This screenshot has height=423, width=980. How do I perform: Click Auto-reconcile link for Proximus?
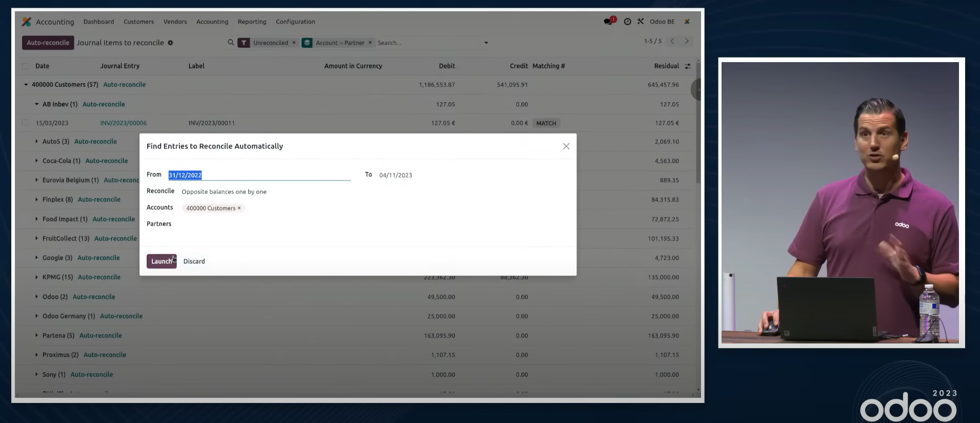(105, 355)
